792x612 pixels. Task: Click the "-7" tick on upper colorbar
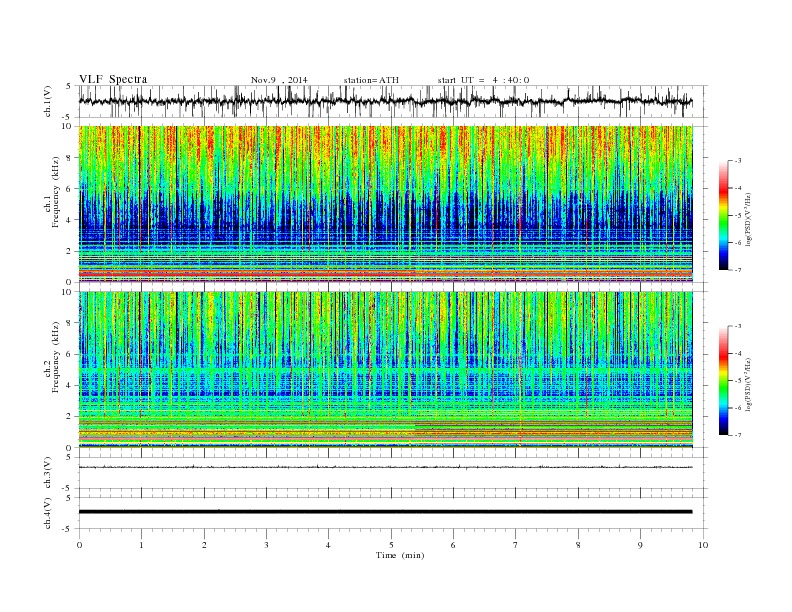pos(738,271)
